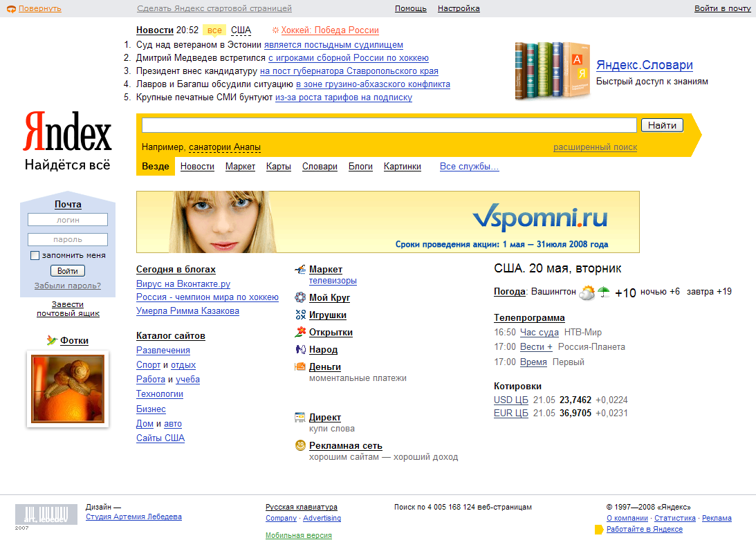
Task: Click the Народ icon
Action: 300,349
